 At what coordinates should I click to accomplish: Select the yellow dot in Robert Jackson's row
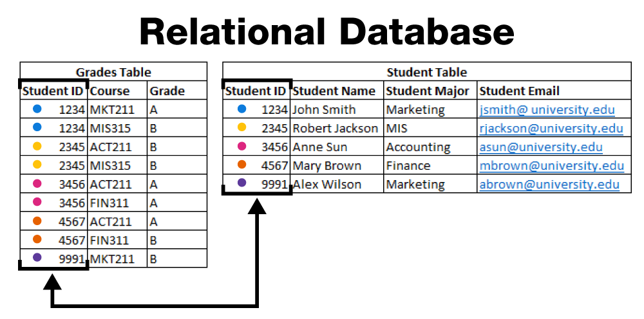click(x=241, y=128)
